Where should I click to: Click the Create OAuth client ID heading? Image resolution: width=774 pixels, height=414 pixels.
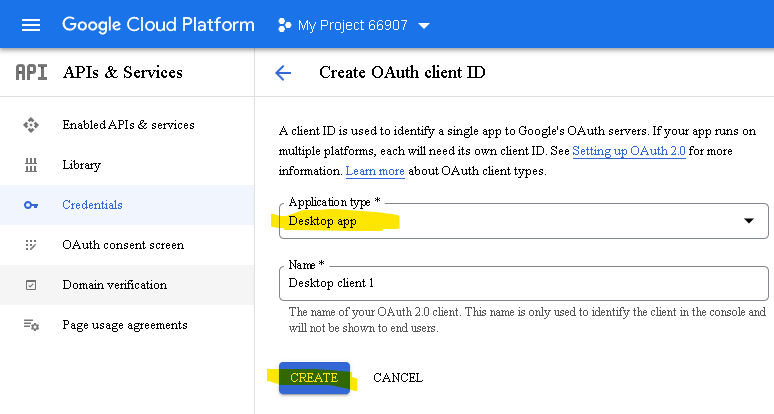tap(402, 73)
